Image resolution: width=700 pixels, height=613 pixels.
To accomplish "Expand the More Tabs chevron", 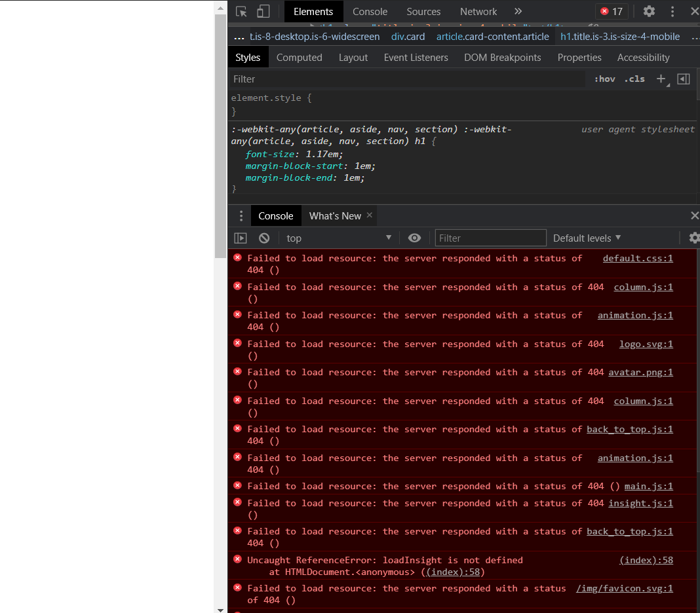I will 518,11.
